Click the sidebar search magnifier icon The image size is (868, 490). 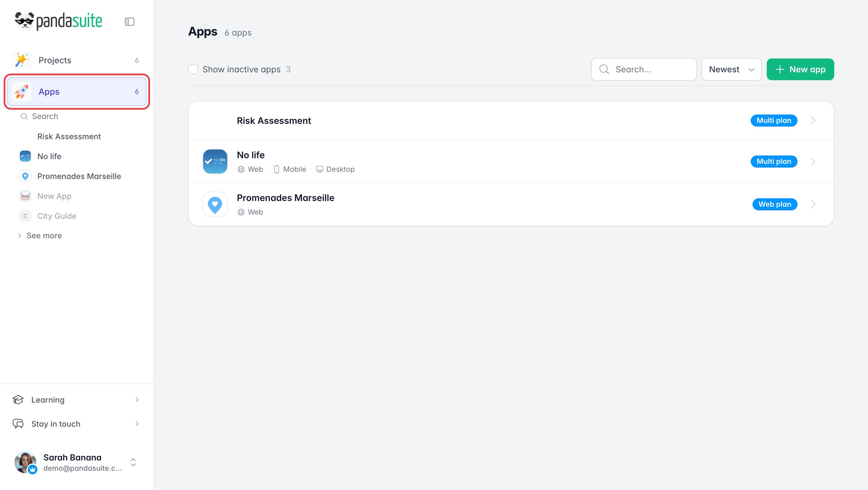[24, 116]
